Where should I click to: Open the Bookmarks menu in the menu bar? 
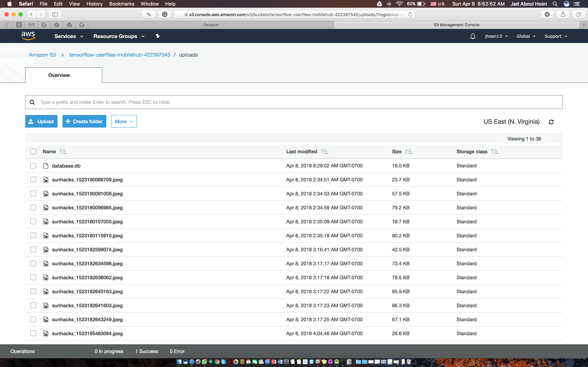point(121,4)
